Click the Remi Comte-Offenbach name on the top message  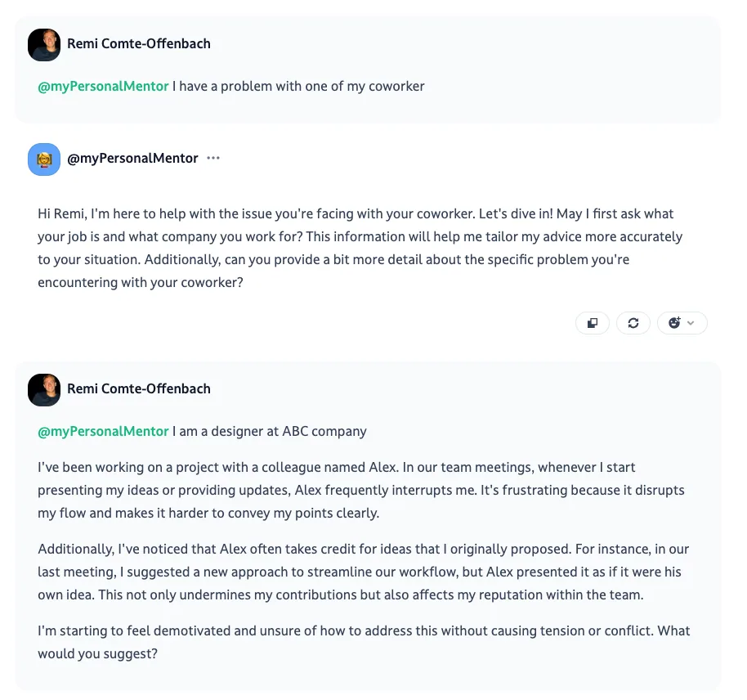139,43
